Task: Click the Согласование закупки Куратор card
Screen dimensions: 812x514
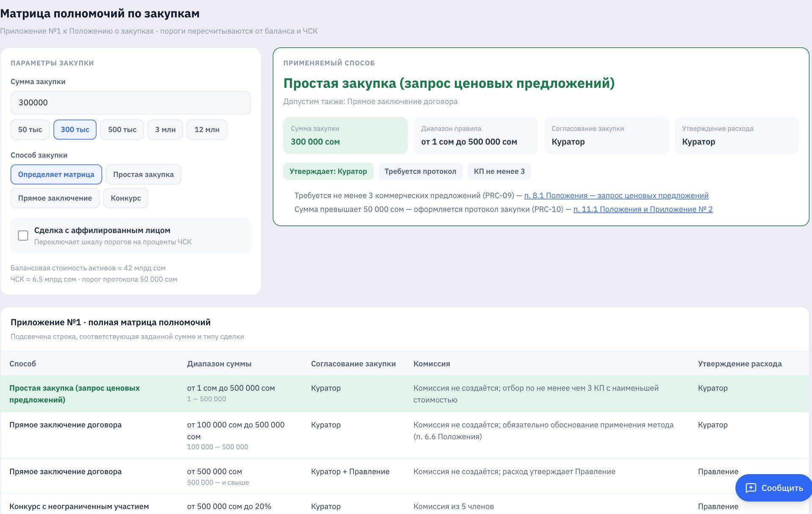Action: tap(606, 135)
